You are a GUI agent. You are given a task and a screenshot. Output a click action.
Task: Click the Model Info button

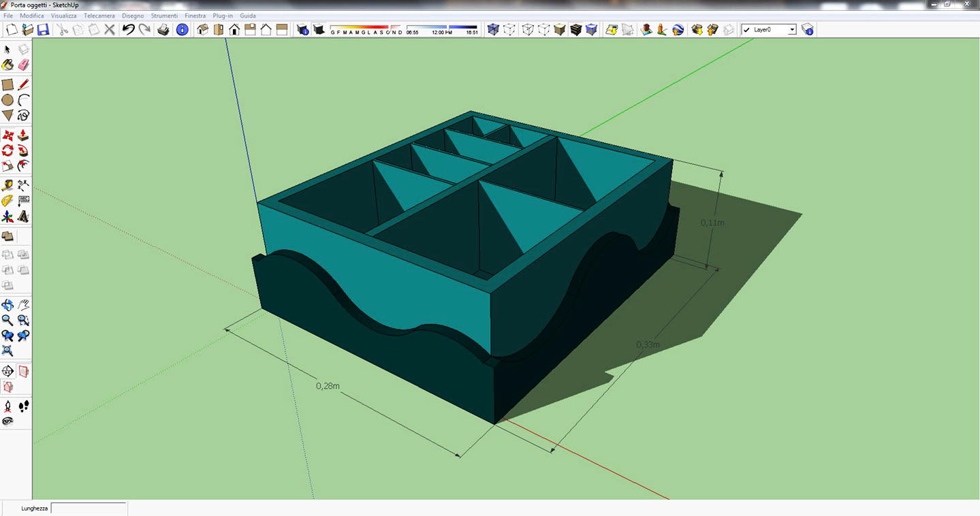coord(182,29)
